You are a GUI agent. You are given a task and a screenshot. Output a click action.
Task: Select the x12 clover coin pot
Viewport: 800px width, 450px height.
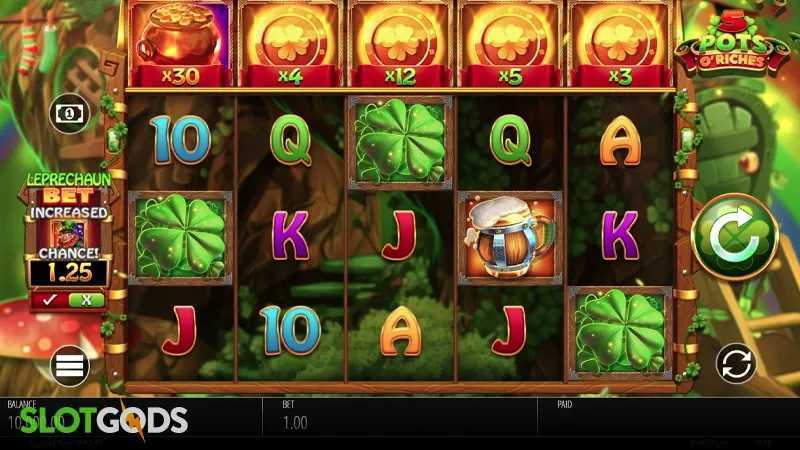click(x=400, y=44)
